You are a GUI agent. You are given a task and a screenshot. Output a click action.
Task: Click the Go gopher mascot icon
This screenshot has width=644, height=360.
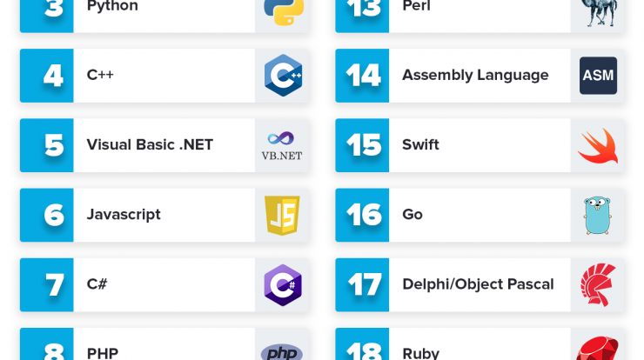pyautogui.click(x=598, y=215)
